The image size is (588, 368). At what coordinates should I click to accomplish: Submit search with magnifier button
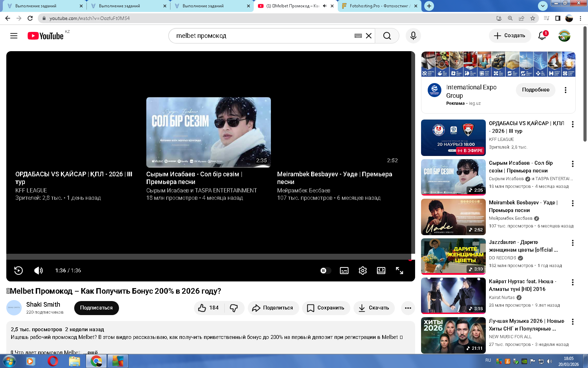pyautogui.click(x=387, y=36)
